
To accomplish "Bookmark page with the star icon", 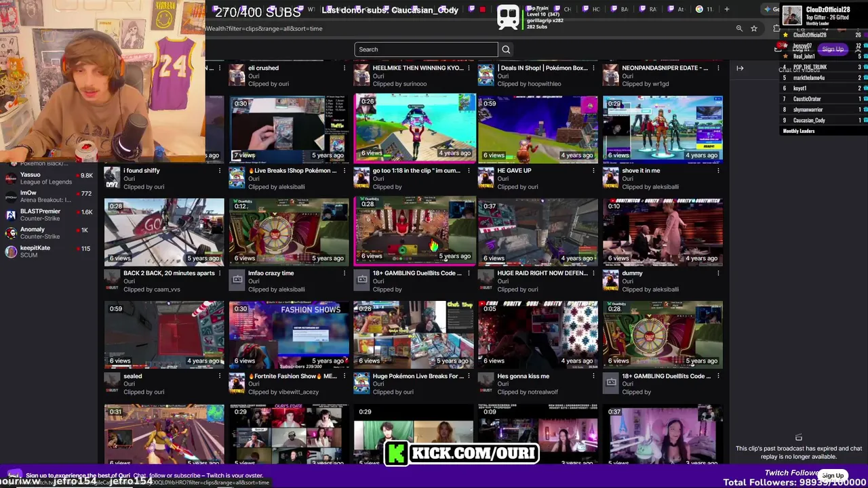I will (x=753, y=28).
